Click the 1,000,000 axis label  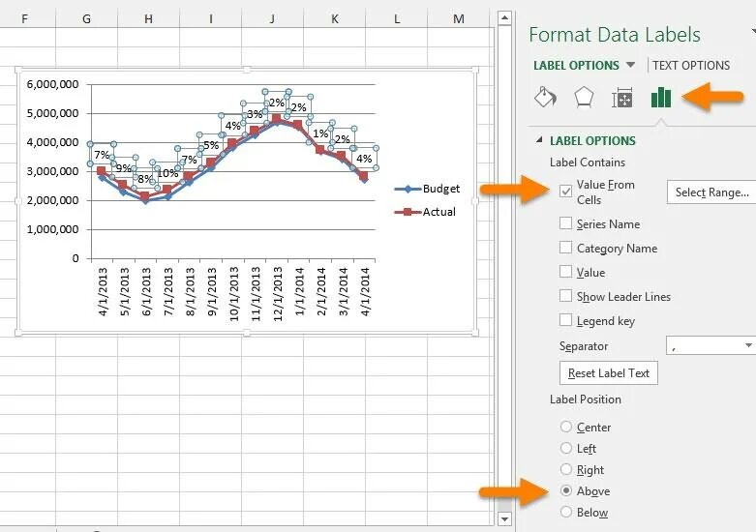(52, 229)
